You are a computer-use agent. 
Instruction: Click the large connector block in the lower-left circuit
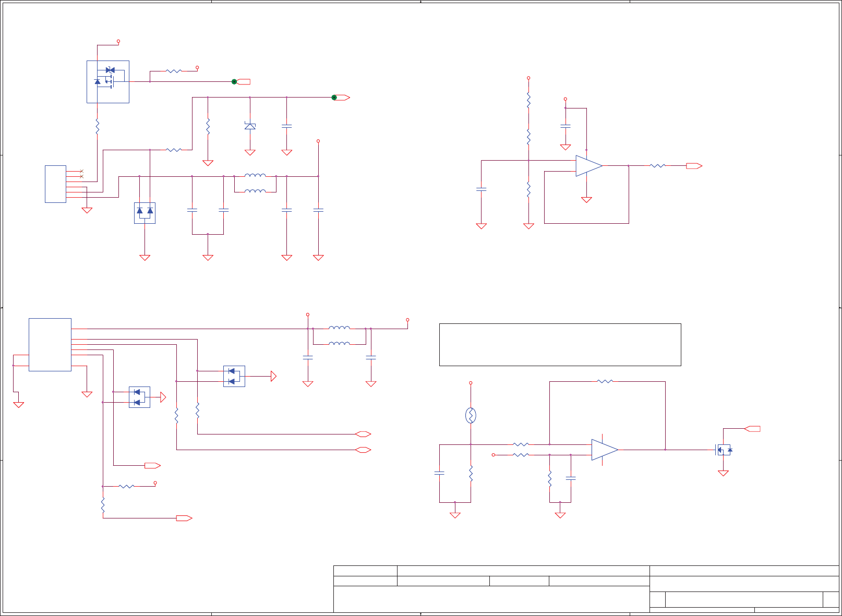[50, 345]
